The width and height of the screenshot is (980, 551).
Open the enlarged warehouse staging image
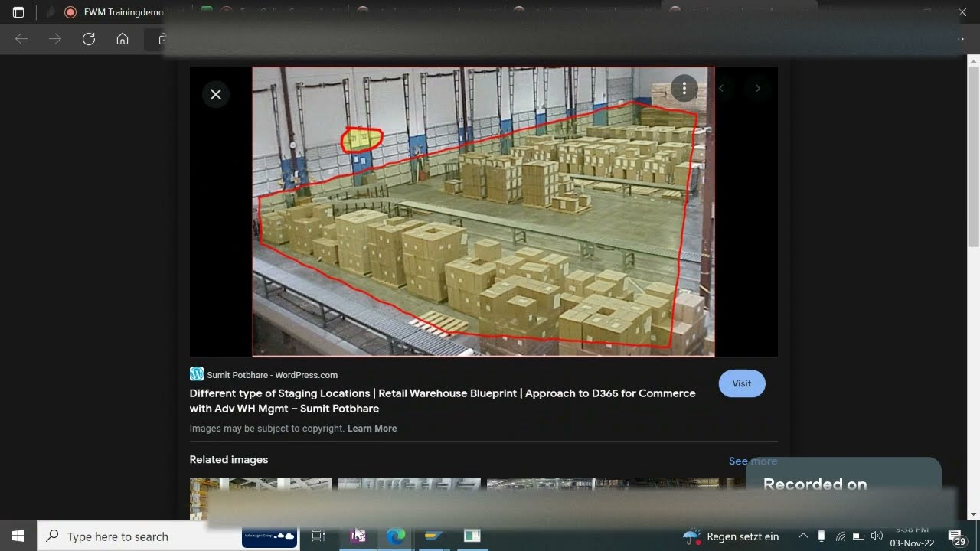coord(483,211)
